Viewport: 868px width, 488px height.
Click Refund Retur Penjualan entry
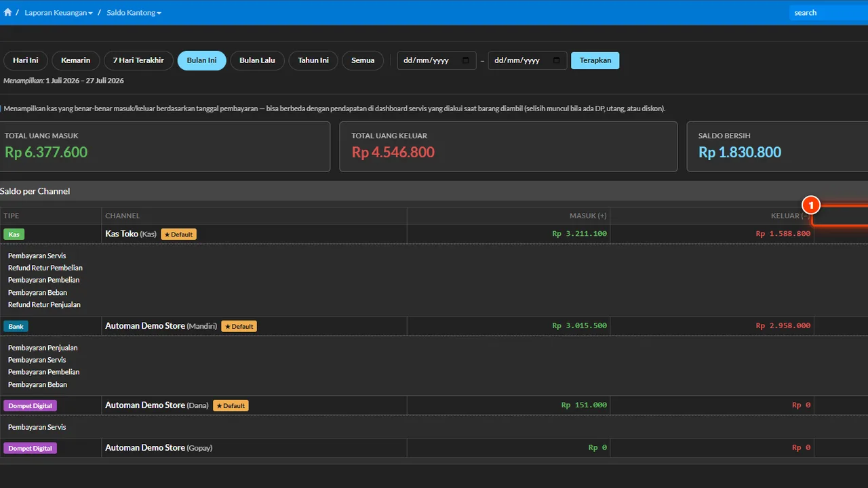coord(44,304)
